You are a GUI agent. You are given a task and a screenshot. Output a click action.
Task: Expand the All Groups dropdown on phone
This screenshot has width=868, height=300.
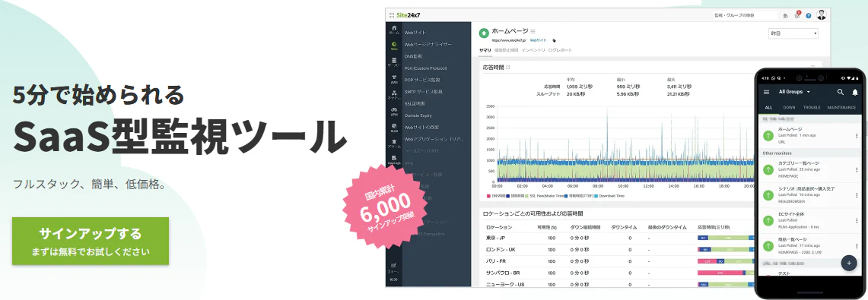tap(794, 92)
